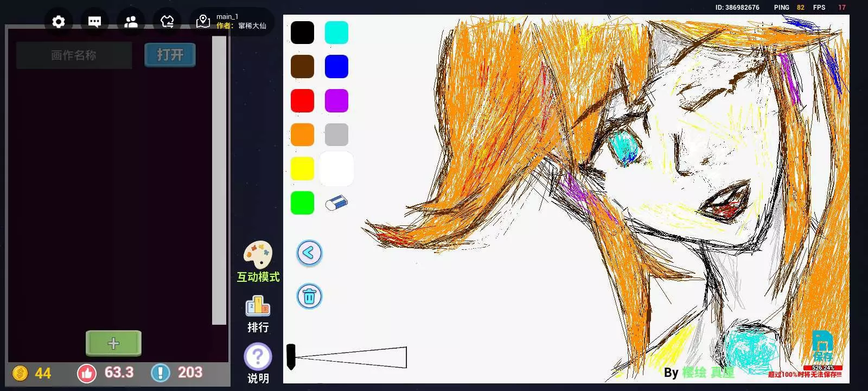Open the settings gear icon
The height and width of the screenshot is (391, 868).
59,22
